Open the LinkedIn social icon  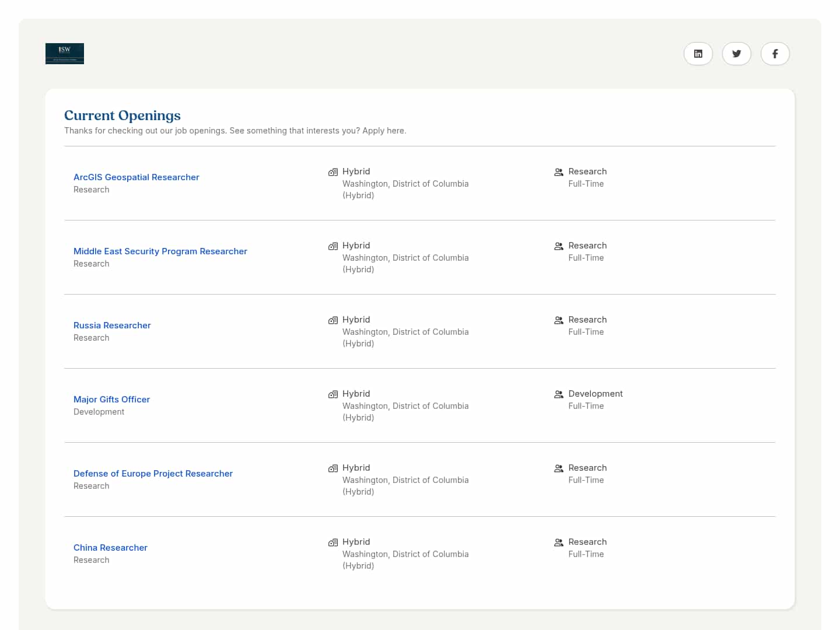pyautogui.click(x=698, y=54)
